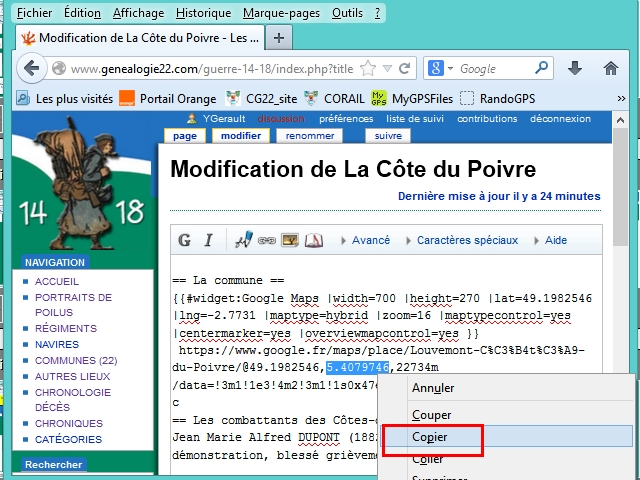Click the page scrollbar up arrow
The image size is (640, 480).
click(x=620, y=120)
